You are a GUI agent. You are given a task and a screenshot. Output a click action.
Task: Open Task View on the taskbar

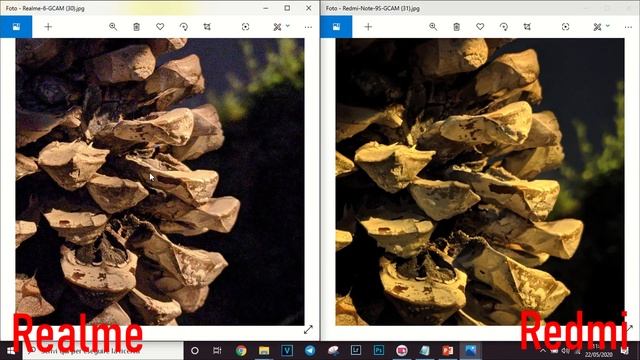(x=217, y=351)
